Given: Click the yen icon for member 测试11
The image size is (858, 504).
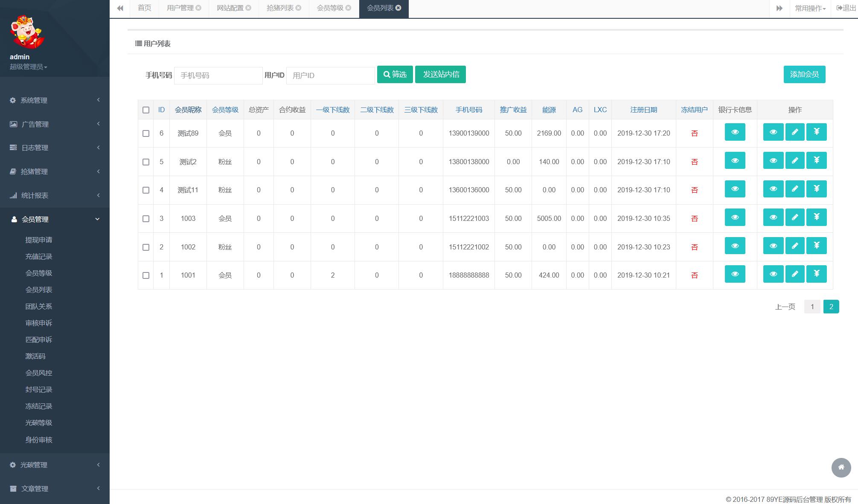Looking at the screenshot, I should (x=816, y=189).
